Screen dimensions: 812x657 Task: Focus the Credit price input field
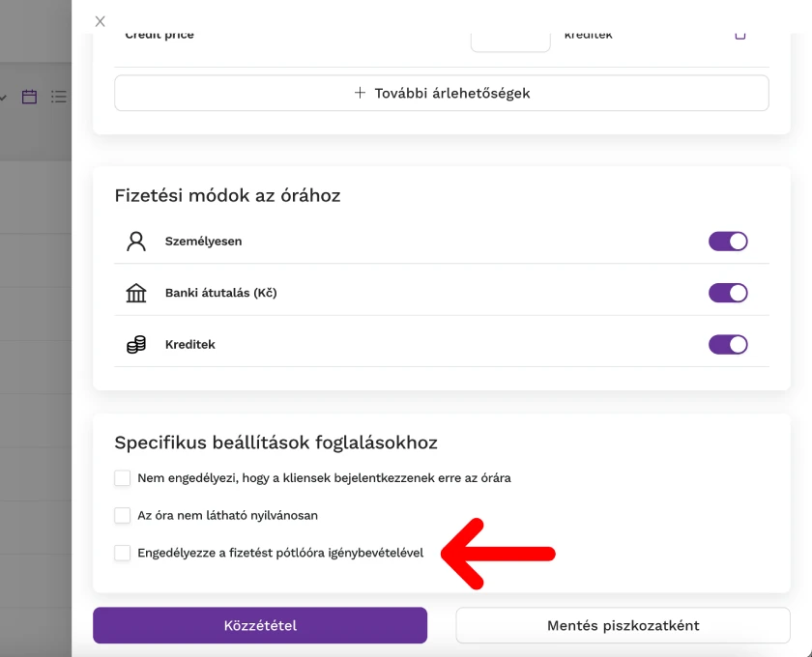coord(510,42)
